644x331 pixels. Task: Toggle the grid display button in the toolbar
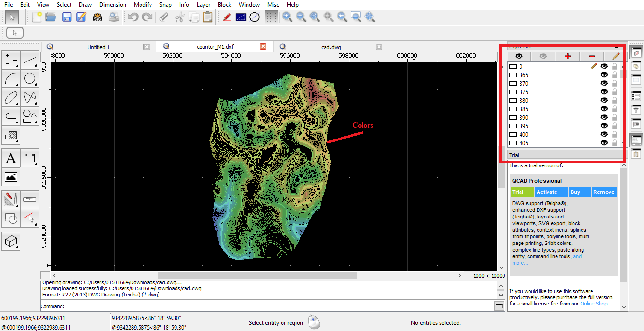coord(271,17)
